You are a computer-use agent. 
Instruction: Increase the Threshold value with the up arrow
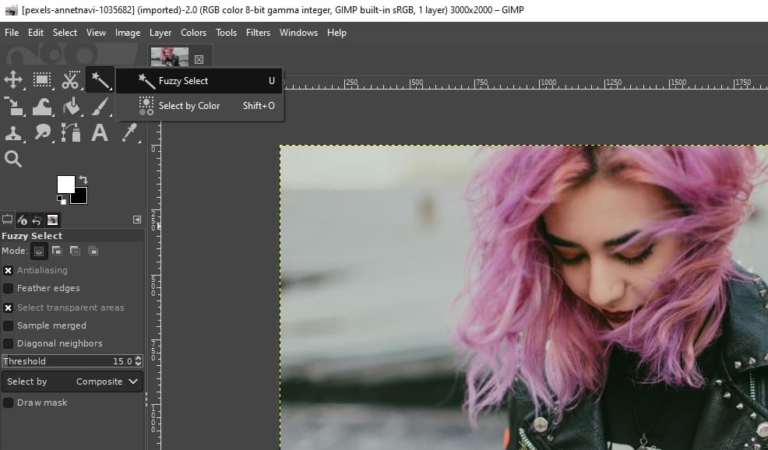pos(139,358)
